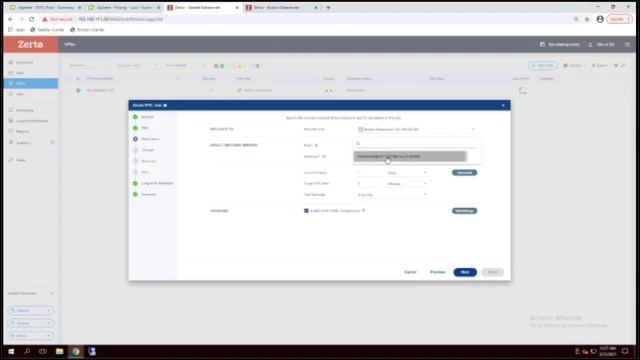
Task: Open the Target RPO Alert unit dropdown
Action: (407, 184)
